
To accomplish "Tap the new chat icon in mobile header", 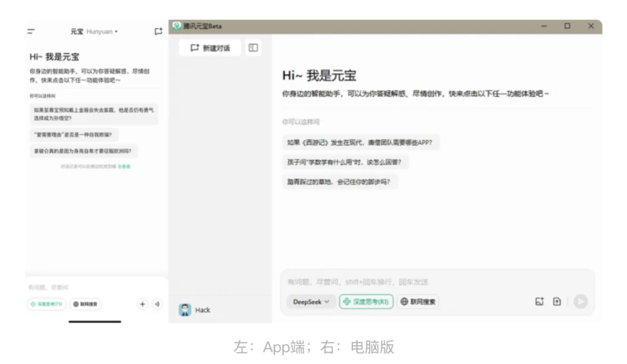I will [158, 31].
